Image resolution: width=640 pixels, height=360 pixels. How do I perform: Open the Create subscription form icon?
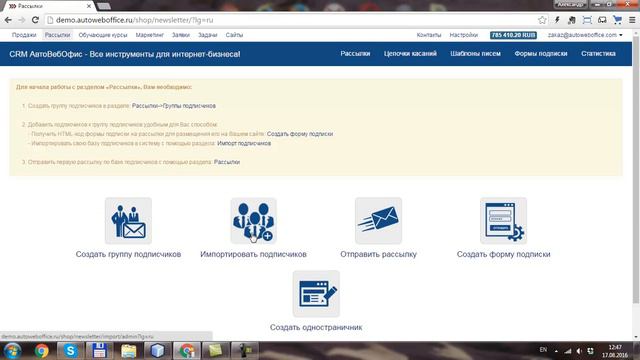coord(503,221)
